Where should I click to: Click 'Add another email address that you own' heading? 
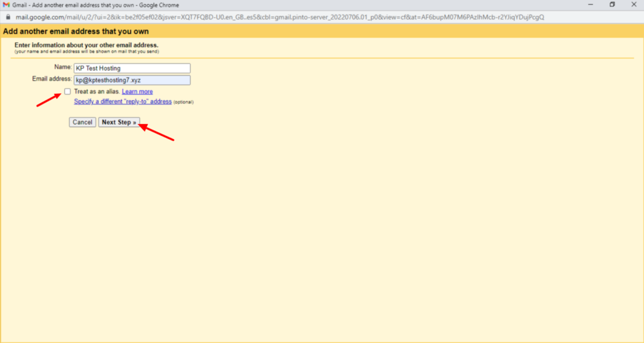coord(76,31)
